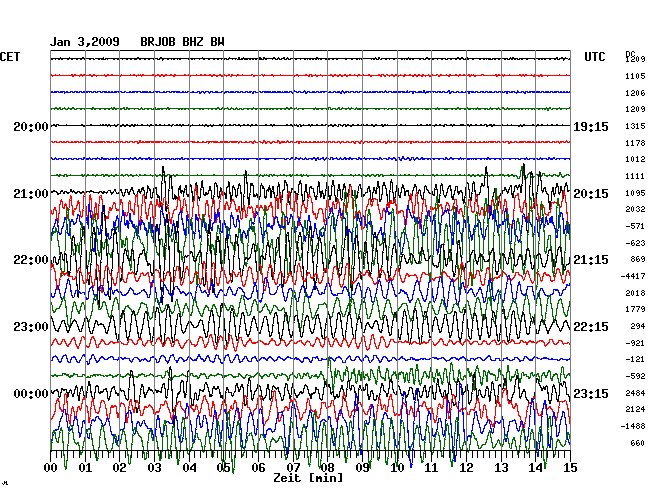Click the DC offset value '869'
The image size is (650, 494).
638,259
